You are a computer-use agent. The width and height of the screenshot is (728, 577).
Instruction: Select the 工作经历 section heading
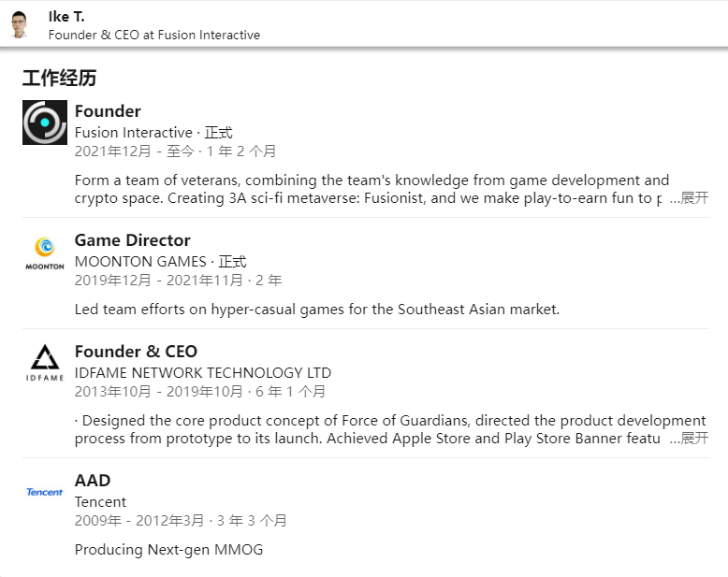click(60, 78)
